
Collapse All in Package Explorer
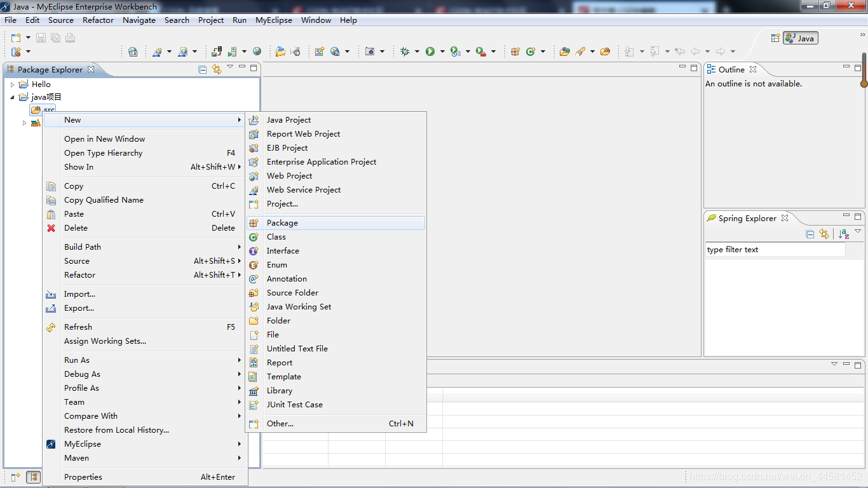pos(203,69)
